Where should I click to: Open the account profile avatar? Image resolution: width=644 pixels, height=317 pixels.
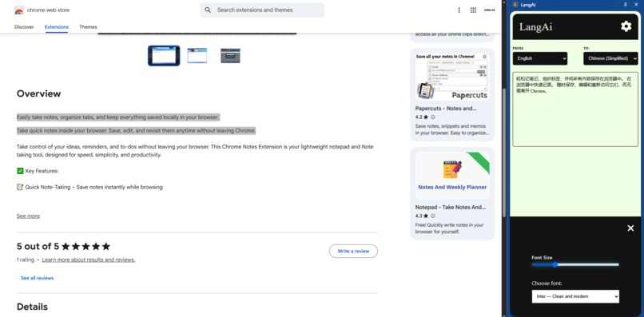point(489,10)
